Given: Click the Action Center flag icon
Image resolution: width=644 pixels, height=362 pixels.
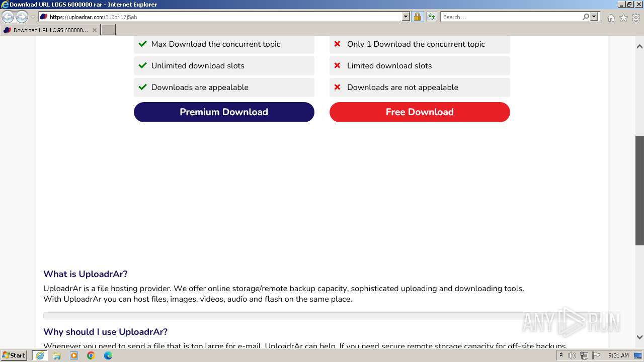Looking at the screenshot, I should pos(596,355).
